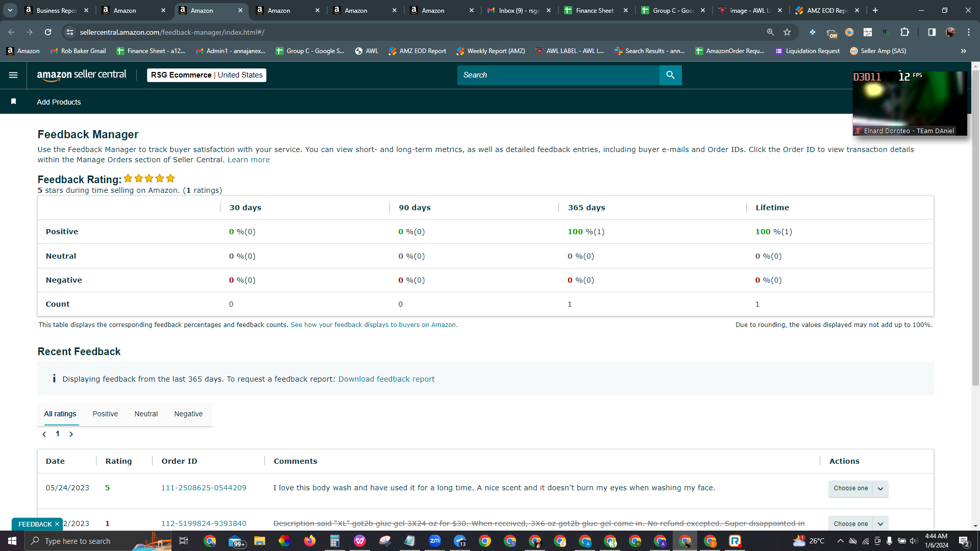Show hidden system tray icons
This screenshot has height=551, width=980.
[840, 541]
